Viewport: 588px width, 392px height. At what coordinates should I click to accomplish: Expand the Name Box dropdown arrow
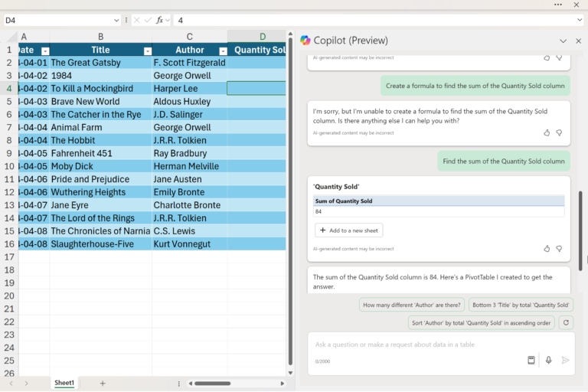(116, 20)
